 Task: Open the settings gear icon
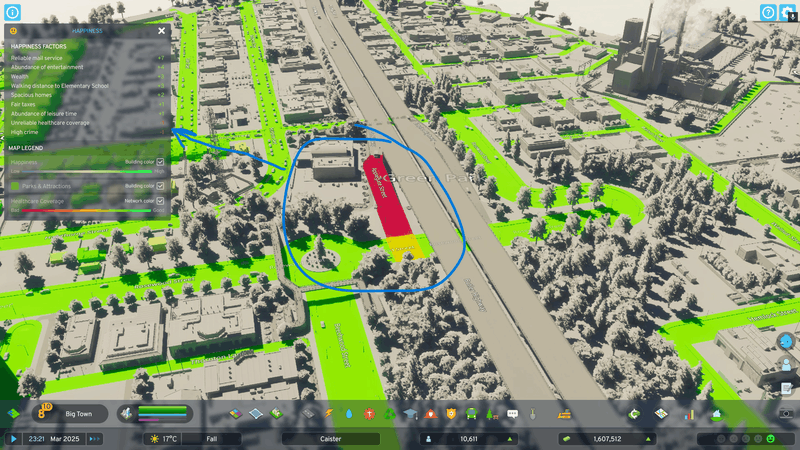point(788,12)
